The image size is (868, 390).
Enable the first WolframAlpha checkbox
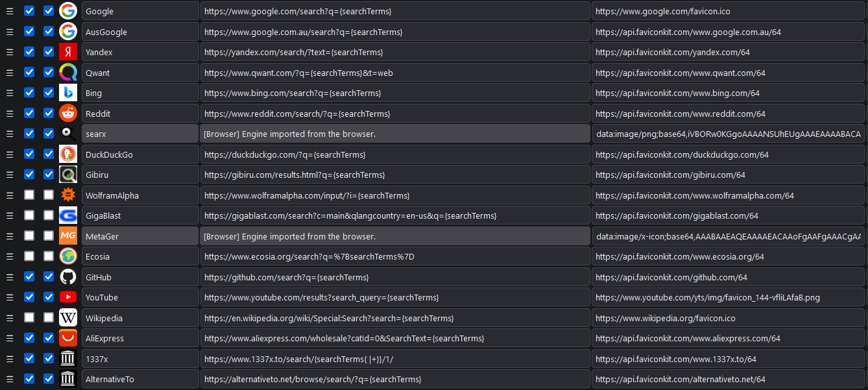tap(29, 195)
